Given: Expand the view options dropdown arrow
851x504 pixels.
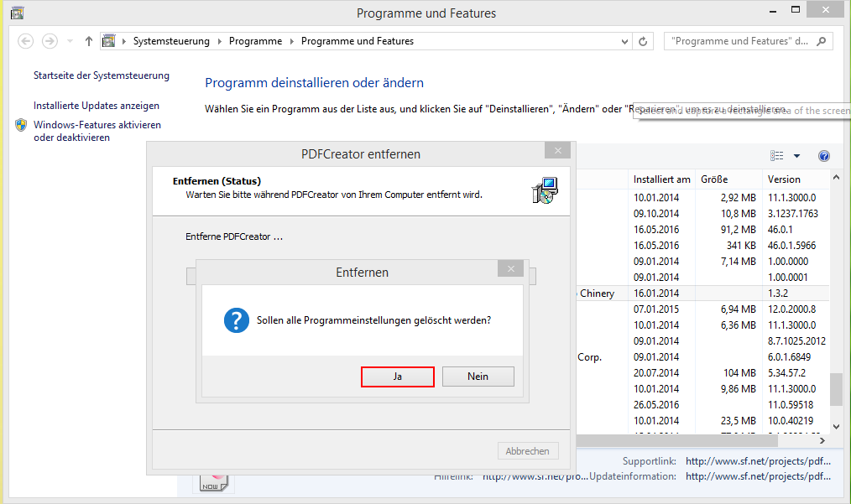Looking at the screenshot, I should click(x=796, y=156).
